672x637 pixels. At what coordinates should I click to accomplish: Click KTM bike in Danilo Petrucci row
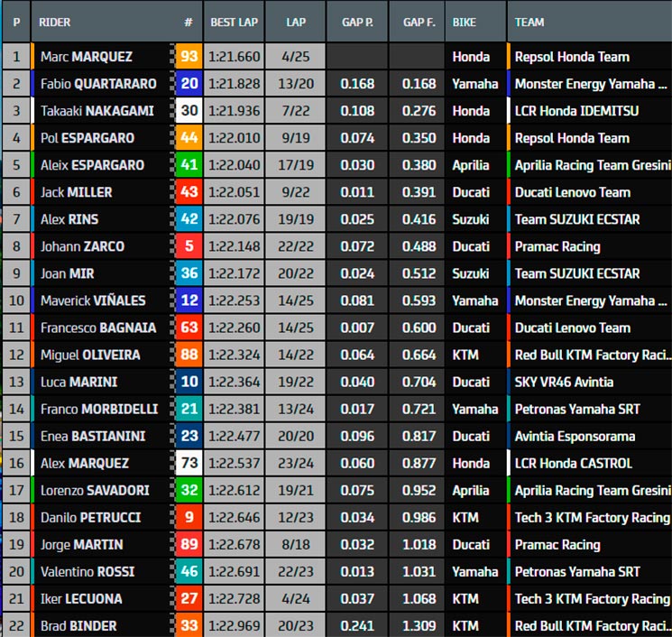pyautogui.click(x=465, y=517)
